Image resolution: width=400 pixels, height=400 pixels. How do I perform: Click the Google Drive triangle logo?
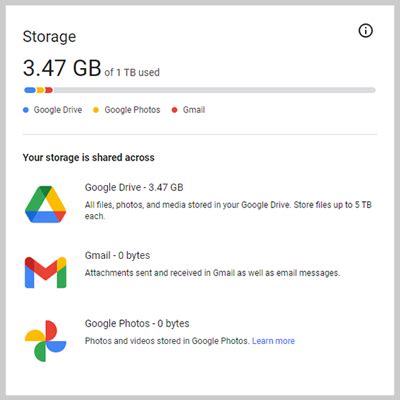[x=46, y=204]
